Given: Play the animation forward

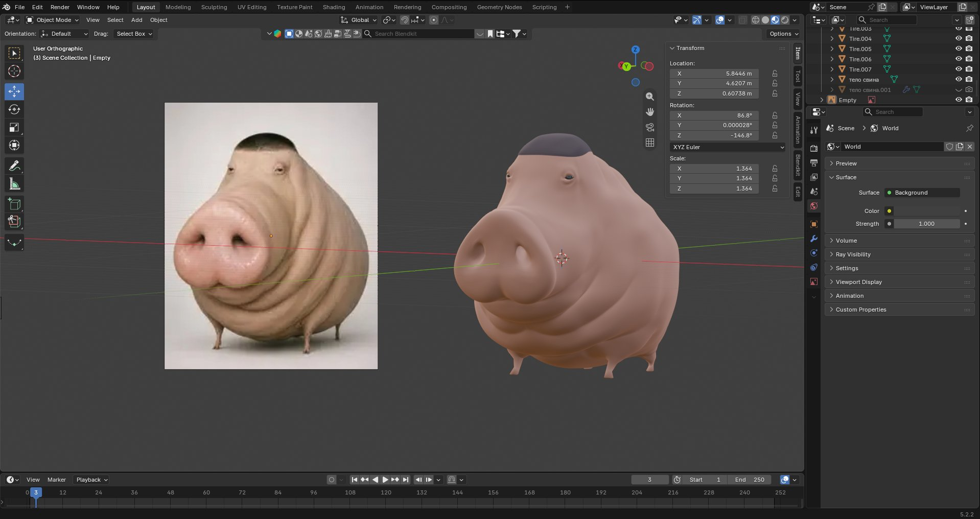Looking at the screenshot, I should pos(385,480).
